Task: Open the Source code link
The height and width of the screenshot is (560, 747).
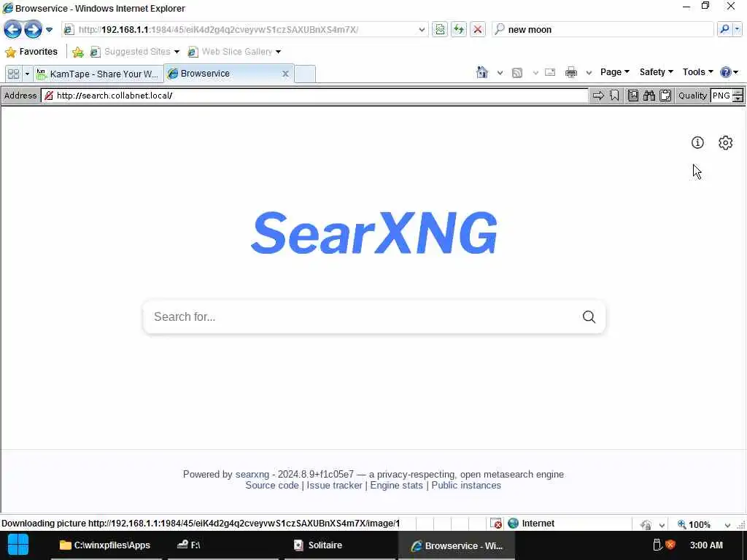Action: 272,485
